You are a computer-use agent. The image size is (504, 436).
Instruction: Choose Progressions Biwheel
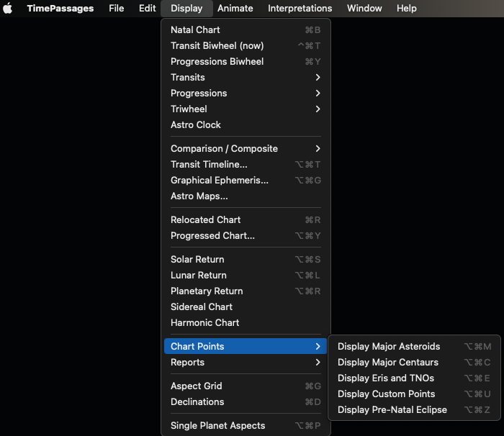246,61
